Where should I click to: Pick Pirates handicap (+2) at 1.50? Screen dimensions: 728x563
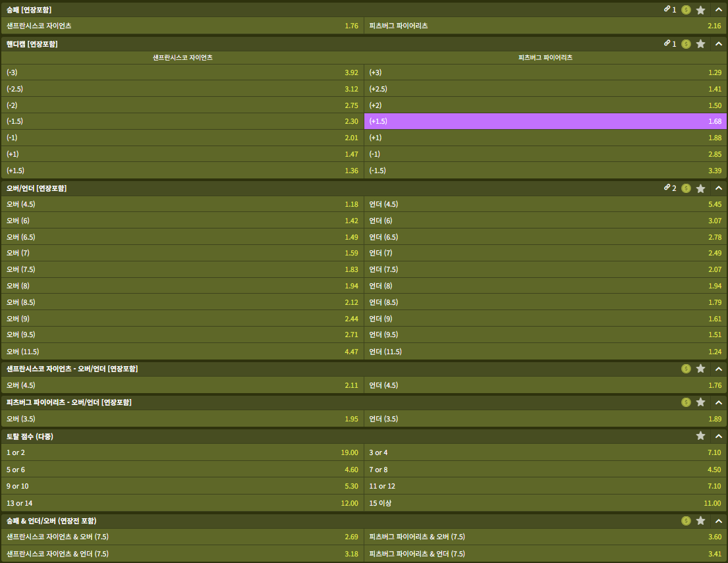(x=546, y=105)
